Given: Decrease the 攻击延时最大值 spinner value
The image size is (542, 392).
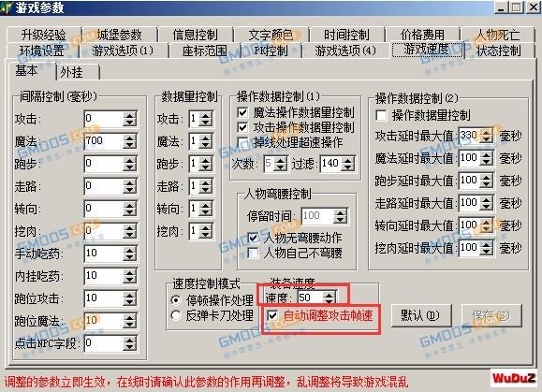Looking at the screenshot, I should 487,138.
